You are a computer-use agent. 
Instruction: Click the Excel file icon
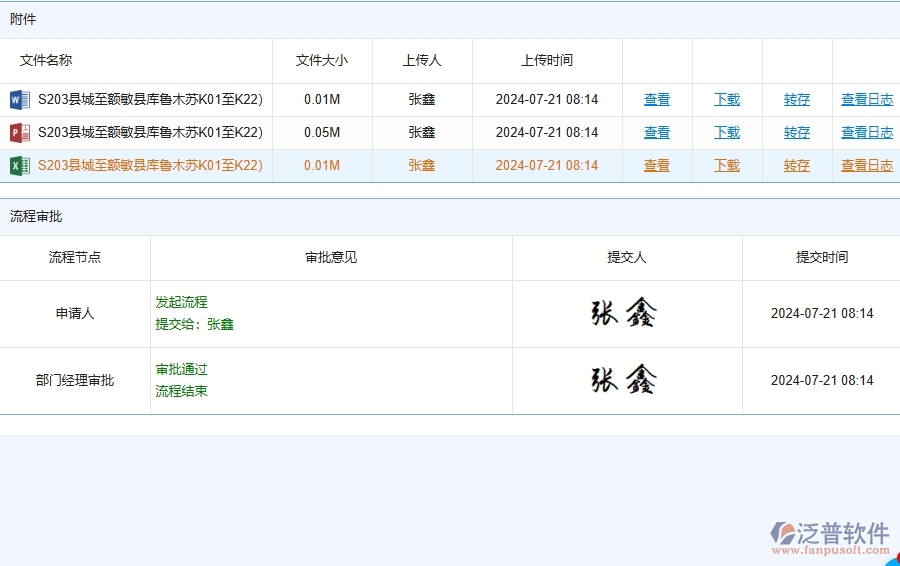pyautogui.click(x=20, y=166)
